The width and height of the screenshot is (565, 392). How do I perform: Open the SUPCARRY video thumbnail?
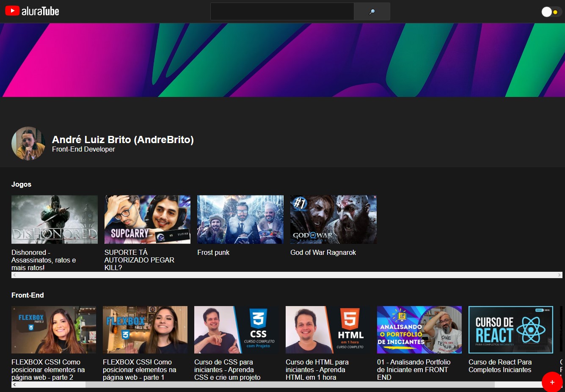[x=147, y=219]
